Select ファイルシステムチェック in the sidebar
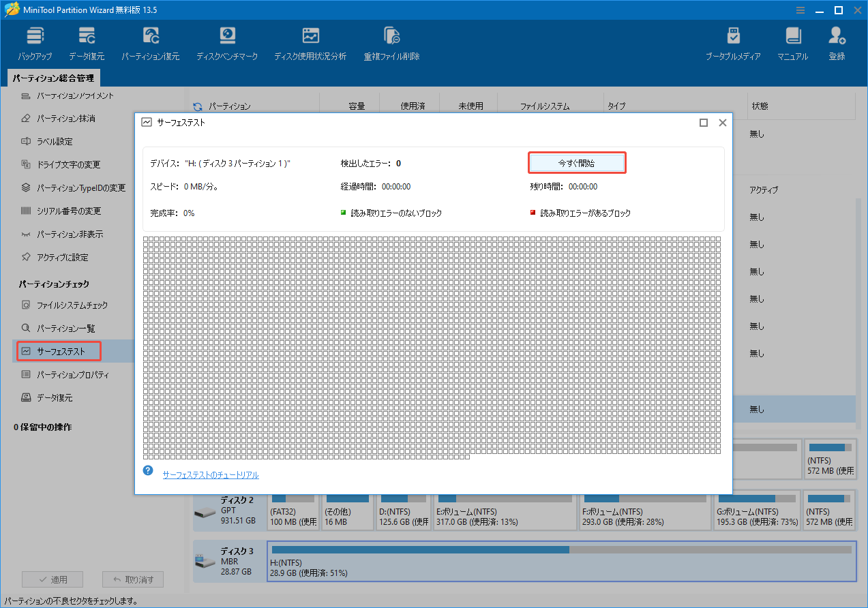Image resolution: width=868 pixels, height=608 pixels. [x=72, y=305]
